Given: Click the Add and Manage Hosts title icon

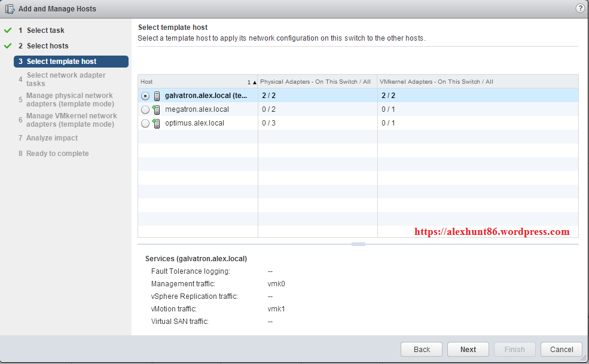Looking at the screenshot, I should pyautogui.click(x=10, y=9).
